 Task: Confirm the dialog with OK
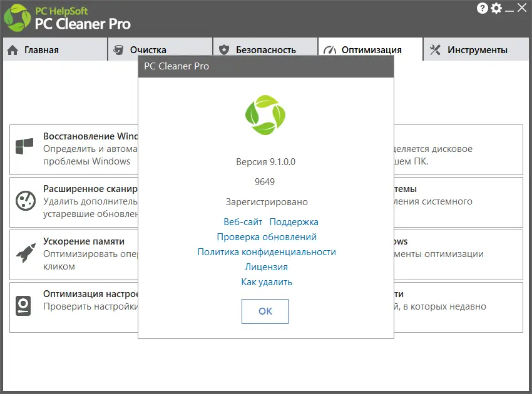pos(265,311)
